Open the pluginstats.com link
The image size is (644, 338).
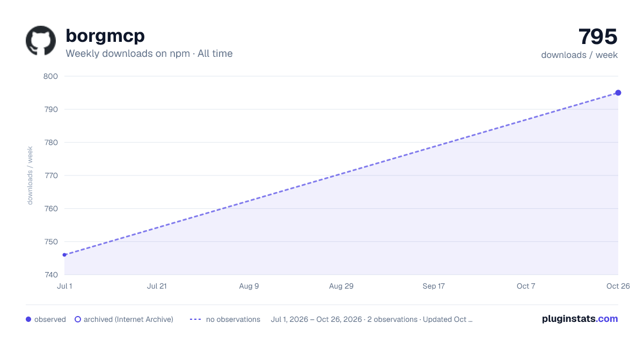coord(580,319)
